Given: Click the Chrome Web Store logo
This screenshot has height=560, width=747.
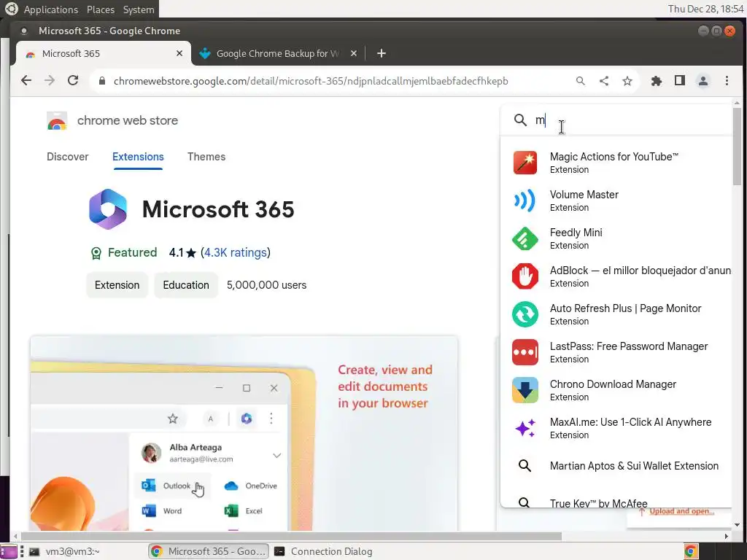Looking at the screenshot, I should pyautogui.click(x=57, y=121).
